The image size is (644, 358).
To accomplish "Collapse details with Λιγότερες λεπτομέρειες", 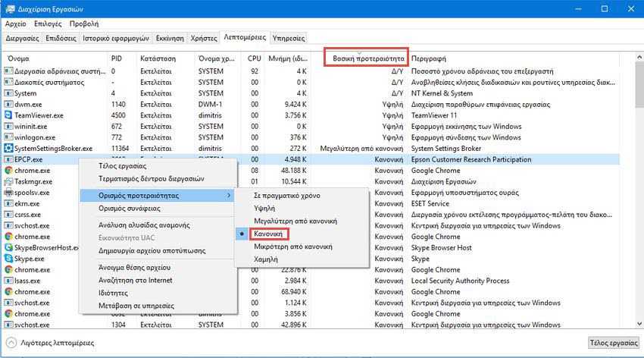I will [57, 342].
